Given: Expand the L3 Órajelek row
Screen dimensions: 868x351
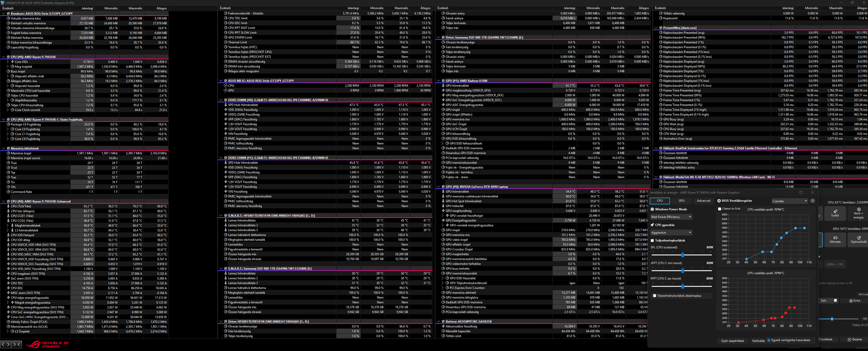Looking at the screenshot, I should pos(8,331).
